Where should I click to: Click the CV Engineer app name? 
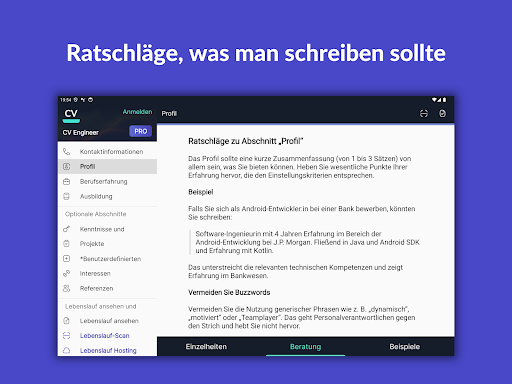81,133
